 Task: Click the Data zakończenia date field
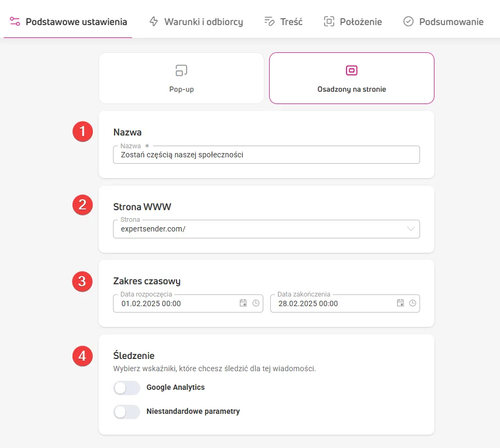click(x=345, y=303)
